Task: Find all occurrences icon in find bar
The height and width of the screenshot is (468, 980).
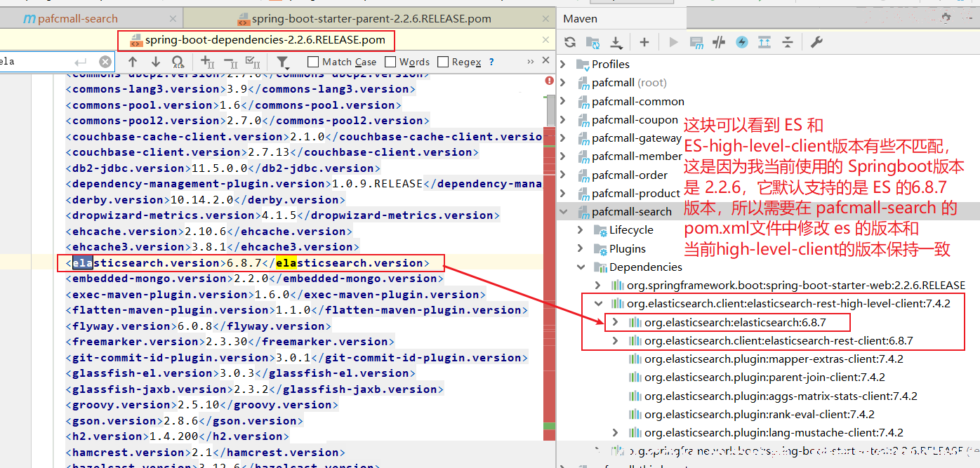Action: [x=178, y=62]
